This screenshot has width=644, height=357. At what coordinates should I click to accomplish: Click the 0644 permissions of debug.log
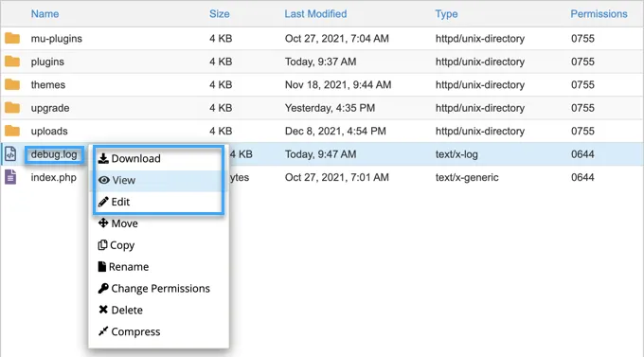[582, 154]
